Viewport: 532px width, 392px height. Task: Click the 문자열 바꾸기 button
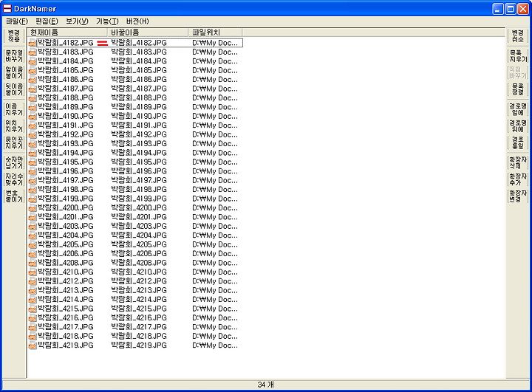14,56
